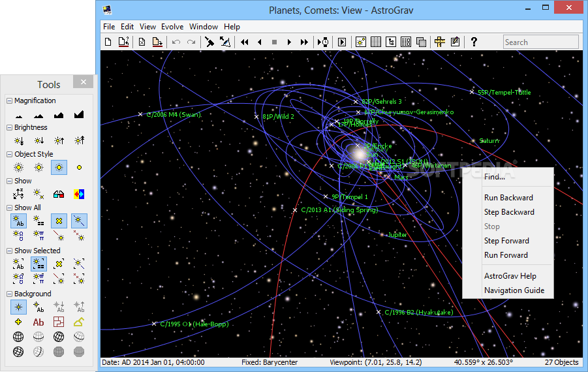Click the 3D glasses stereo icon
The image size is (588, 372).
click(x=59, y=194)
